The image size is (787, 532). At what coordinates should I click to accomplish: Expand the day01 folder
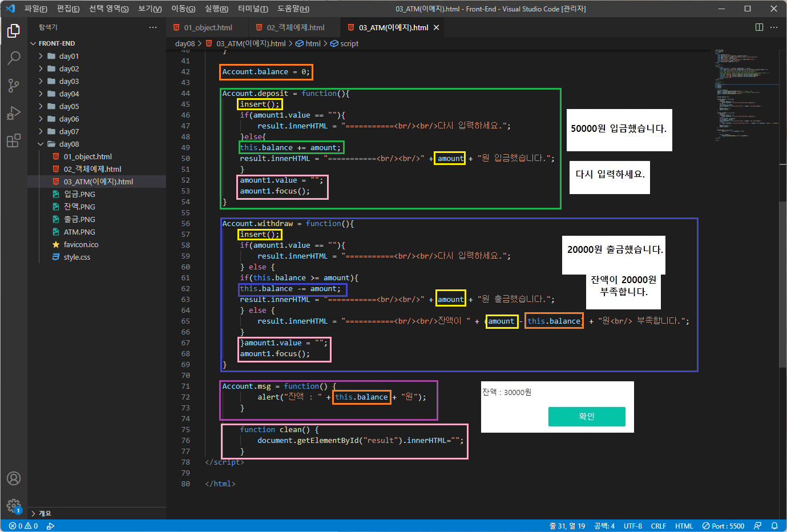click(x=68, y=56)
